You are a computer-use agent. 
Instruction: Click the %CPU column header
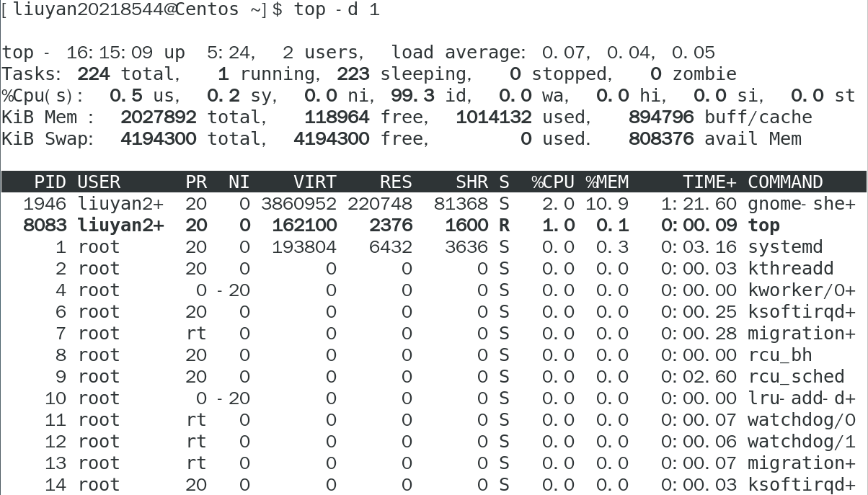(553, 182)
